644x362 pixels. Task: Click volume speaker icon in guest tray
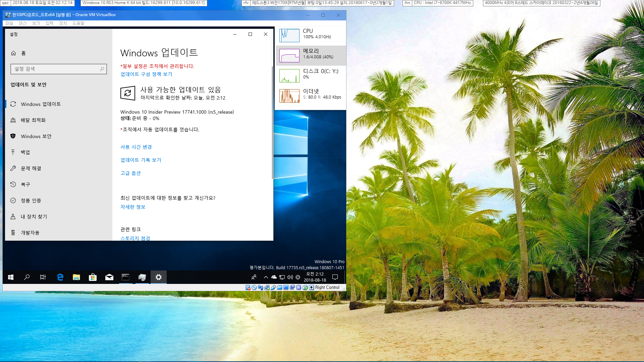(290, 277)
